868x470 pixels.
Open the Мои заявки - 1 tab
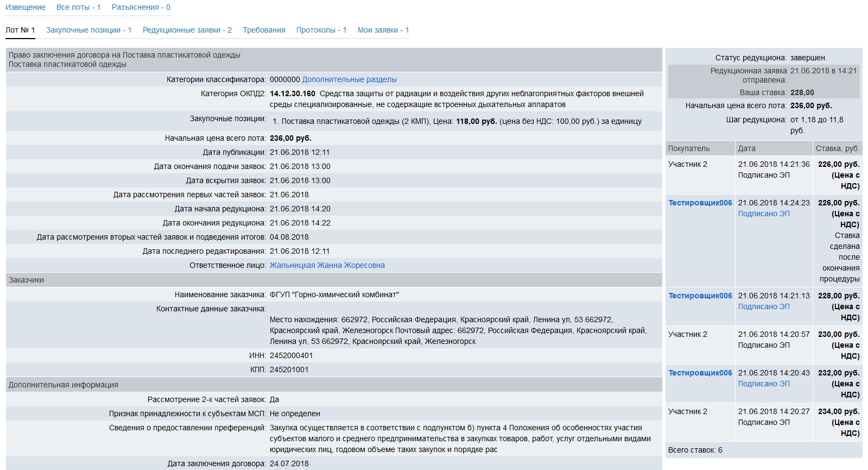click(x=383, y=30)
